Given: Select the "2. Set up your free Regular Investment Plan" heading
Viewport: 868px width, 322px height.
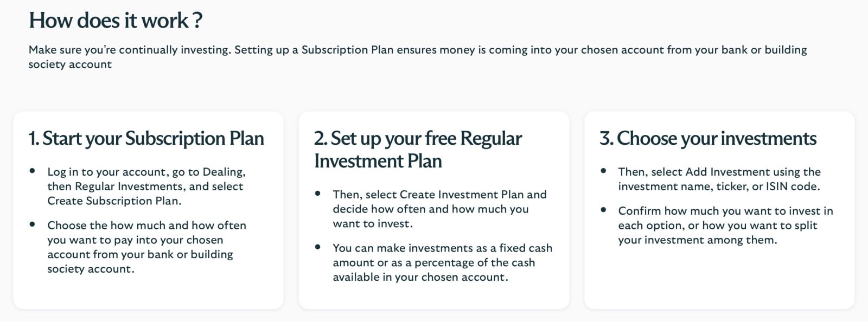Looking at the screenshot, I should (x=417, y=150).
